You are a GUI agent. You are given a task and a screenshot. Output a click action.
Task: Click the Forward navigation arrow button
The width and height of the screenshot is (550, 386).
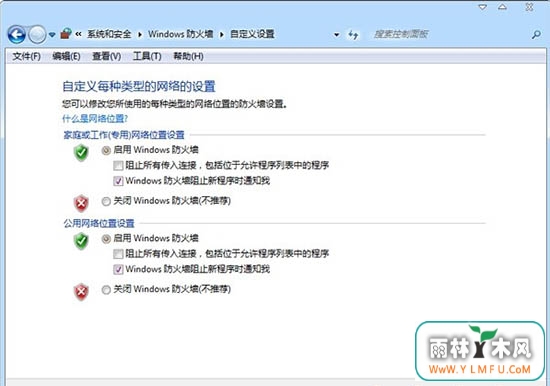37,34
